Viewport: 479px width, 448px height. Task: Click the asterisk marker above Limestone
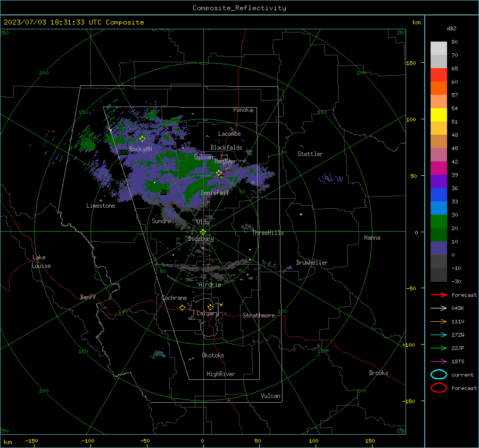101,201
